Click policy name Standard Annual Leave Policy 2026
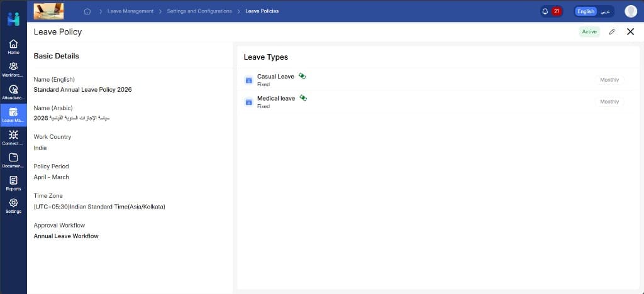Screen dimensions: 644x294 [82, 89]
